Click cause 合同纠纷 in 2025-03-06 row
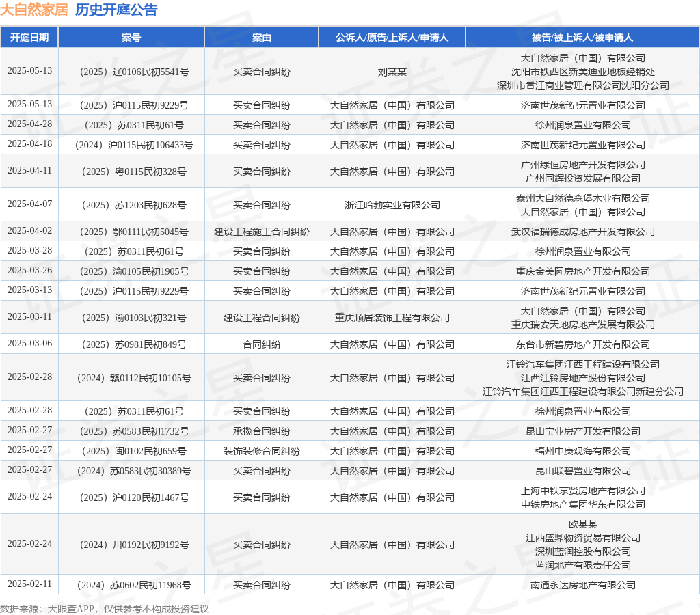Image resolution: width=700 pixels, height=615 pixels. pos(262,344)
